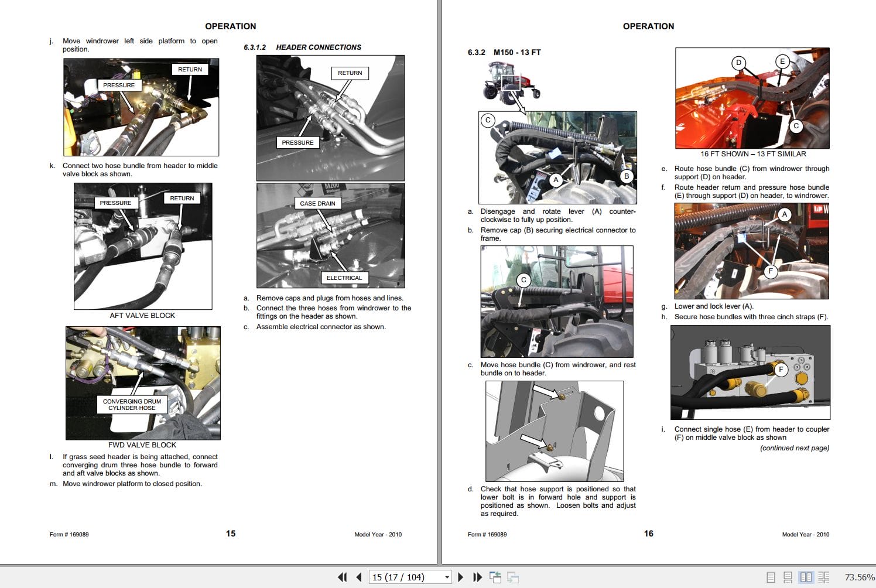Click step a. Remove caps and plugs text

click(324, 298)
